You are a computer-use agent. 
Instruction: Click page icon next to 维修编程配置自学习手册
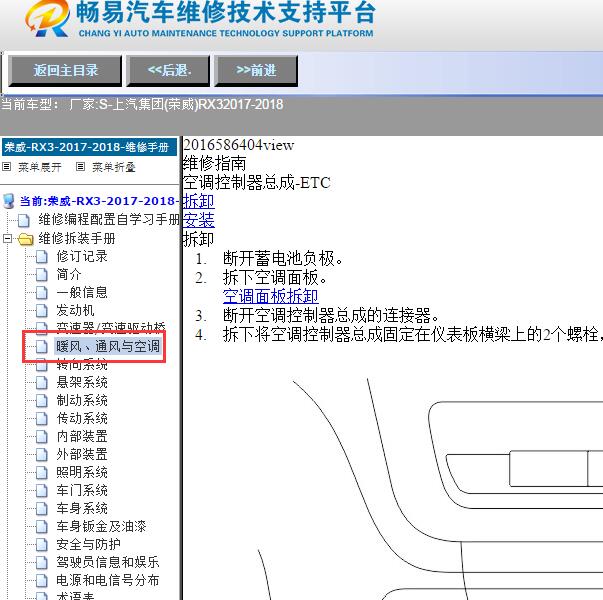tap(24, 220)
